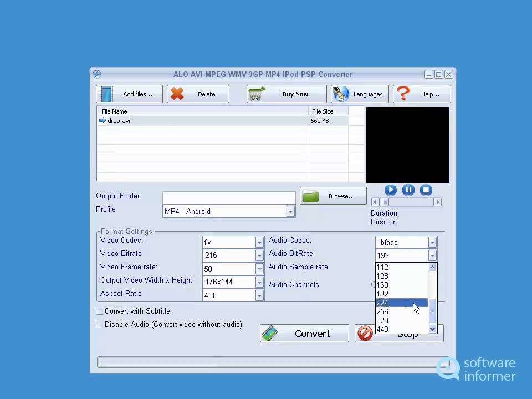Click the conversion progress bar

pyautogui.click(x=273, y=362)
